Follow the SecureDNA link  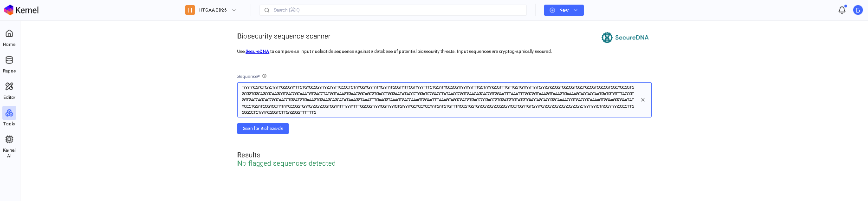click(x=257, y=52)
